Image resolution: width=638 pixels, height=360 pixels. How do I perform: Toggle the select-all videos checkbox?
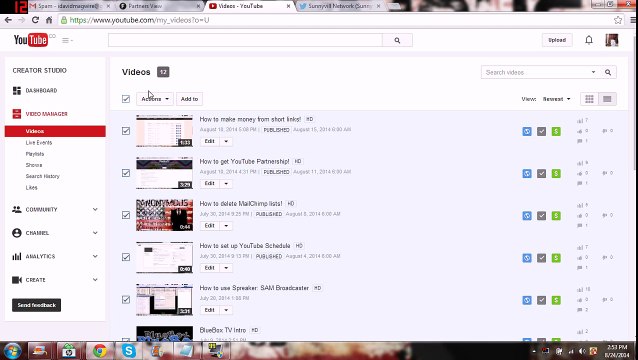click(126, 99)
